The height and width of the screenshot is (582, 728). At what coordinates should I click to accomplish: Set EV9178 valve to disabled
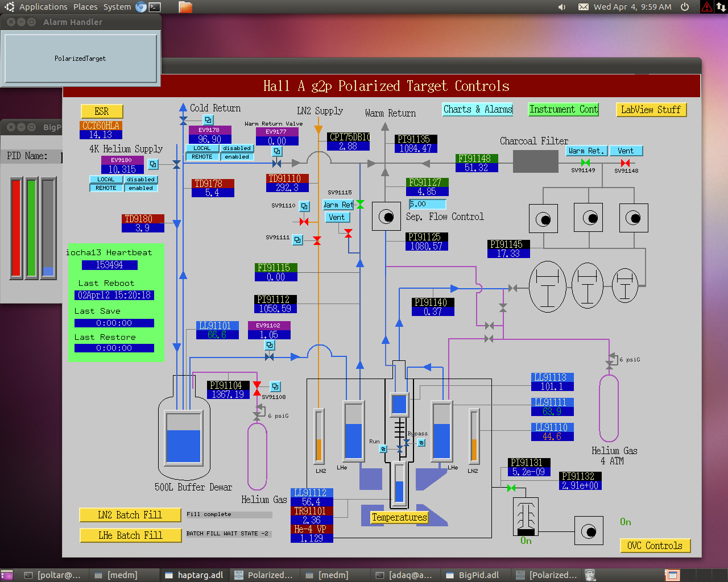click(237, 148)
